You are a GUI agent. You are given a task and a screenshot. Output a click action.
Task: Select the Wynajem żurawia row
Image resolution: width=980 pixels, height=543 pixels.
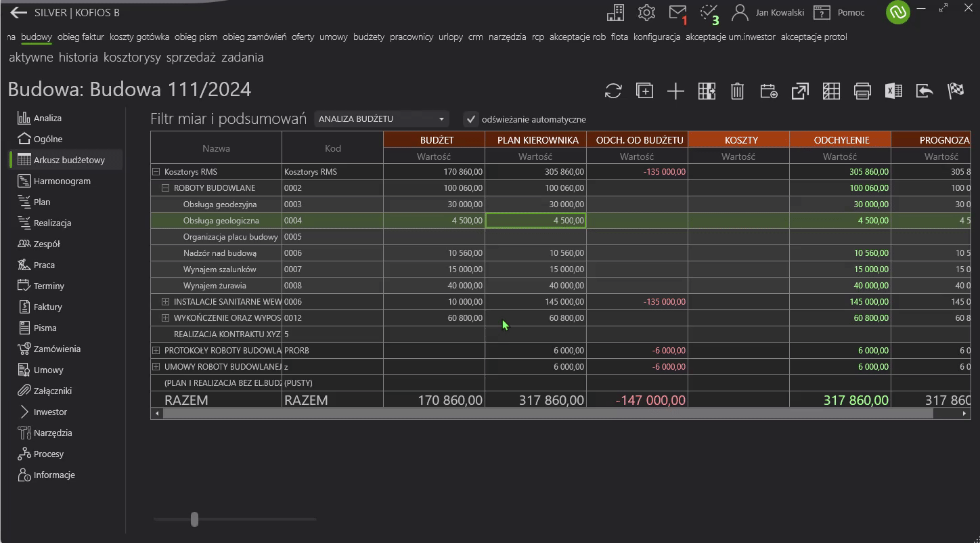[x=560, y=286]
